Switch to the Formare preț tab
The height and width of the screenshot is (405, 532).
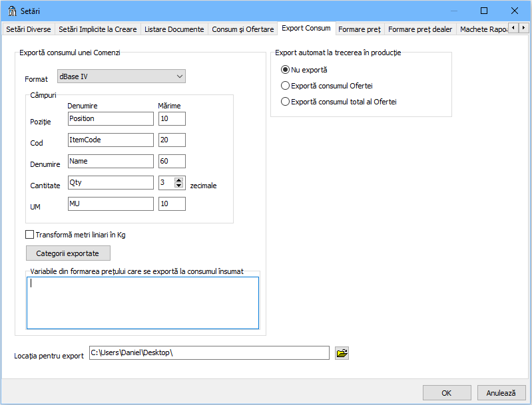tap(359, 29)
